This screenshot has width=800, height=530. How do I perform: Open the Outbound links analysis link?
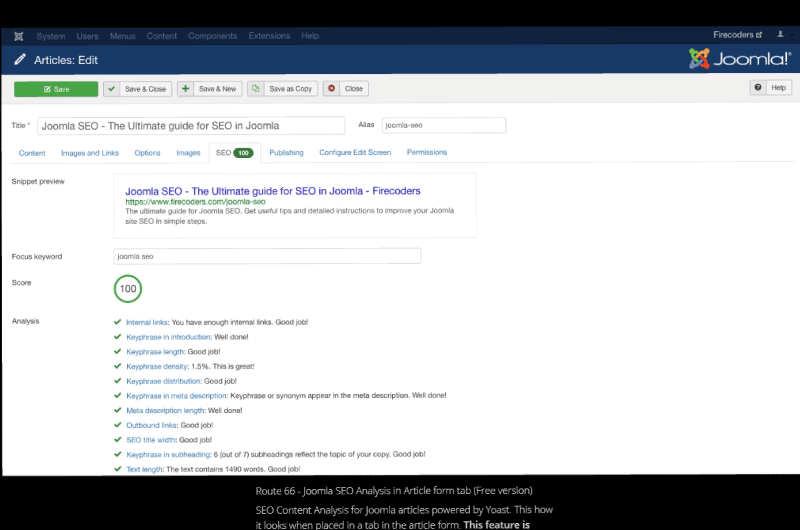(152, 425)
